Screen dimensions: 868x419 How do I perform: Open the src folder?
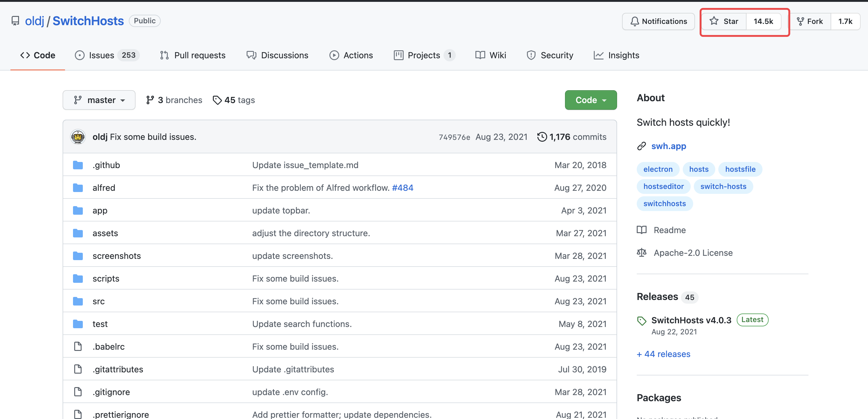pyautogui.click(x=98, y=301)
